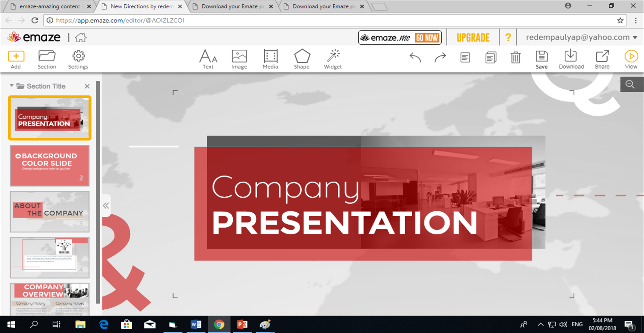View the presentation in play mode
The height and width of the screenshot is (333, 644).
click(631, 60)
